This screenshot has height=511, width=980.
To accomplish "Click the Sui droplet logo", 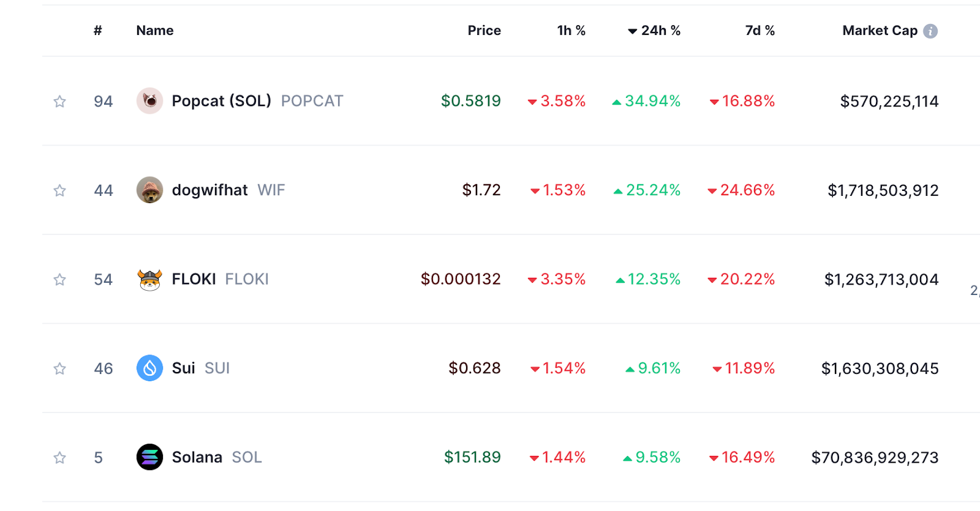I will [149, 368].
